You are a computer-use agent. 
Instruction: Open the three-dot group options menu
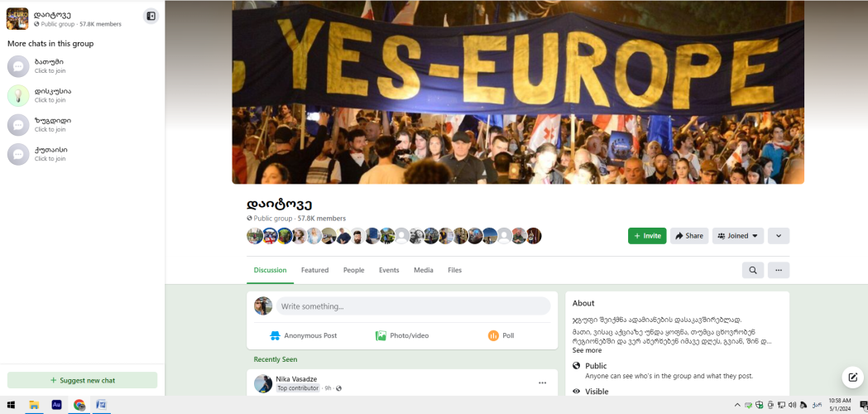(x=779, y=270)
